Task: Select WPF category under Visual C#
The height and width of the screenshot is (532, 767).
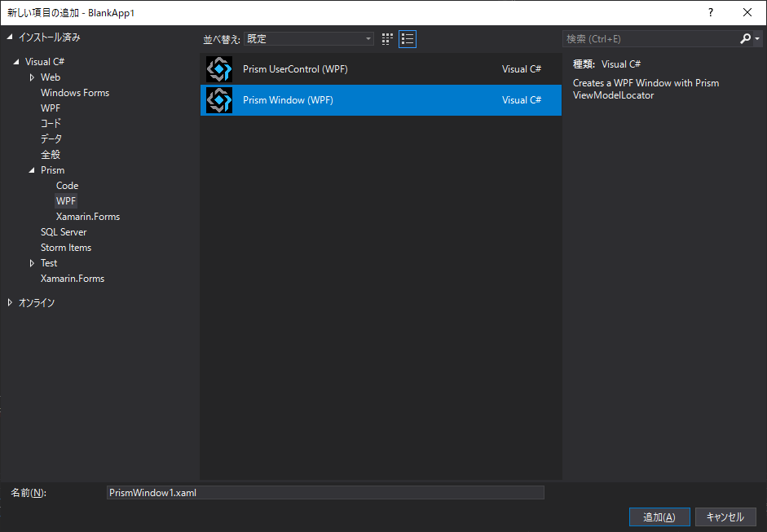Action: point(51,108)
